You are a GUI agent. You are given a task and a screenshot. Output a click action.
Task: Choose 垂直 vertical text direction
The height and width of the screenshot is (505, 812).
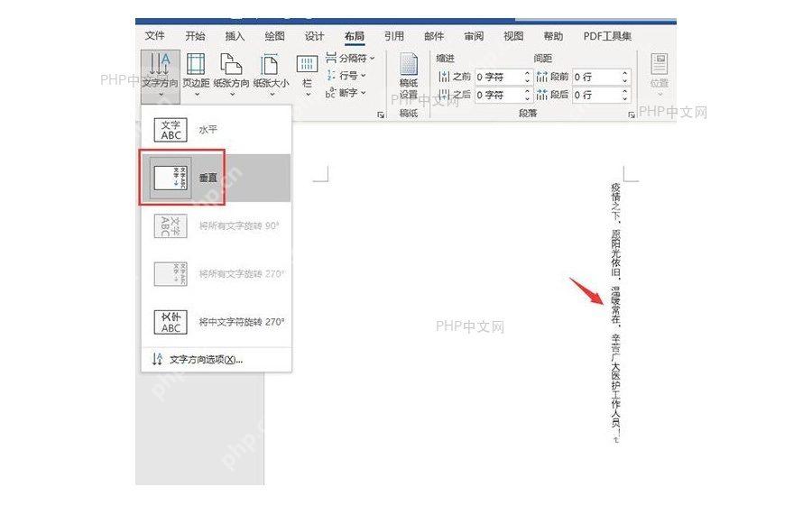(x=216, y=178)
